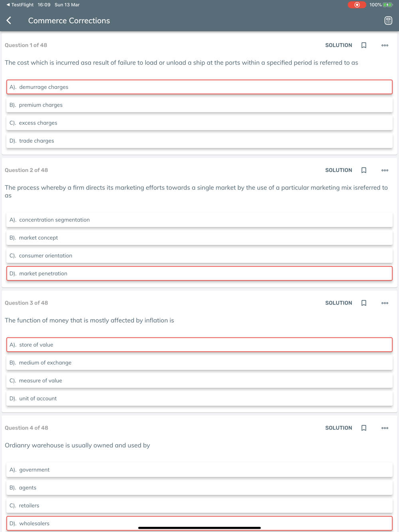Image resolution: width=399 pixels, height=532 pixels.
Task: Open more options for Question 2
Action: (x=385, y=170)
